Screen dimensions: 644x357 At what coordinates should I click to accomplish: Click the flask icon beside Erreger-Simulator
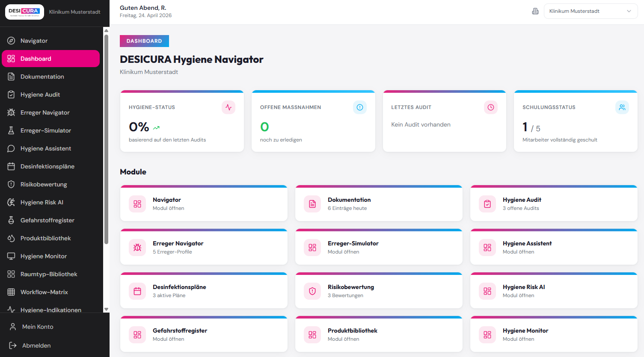coord(11,130)
